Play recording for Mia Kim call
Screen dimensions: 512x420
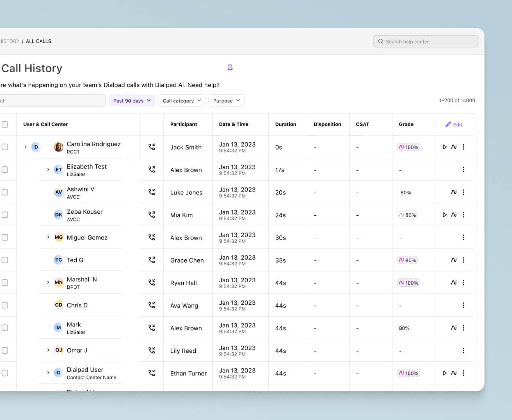444,215
